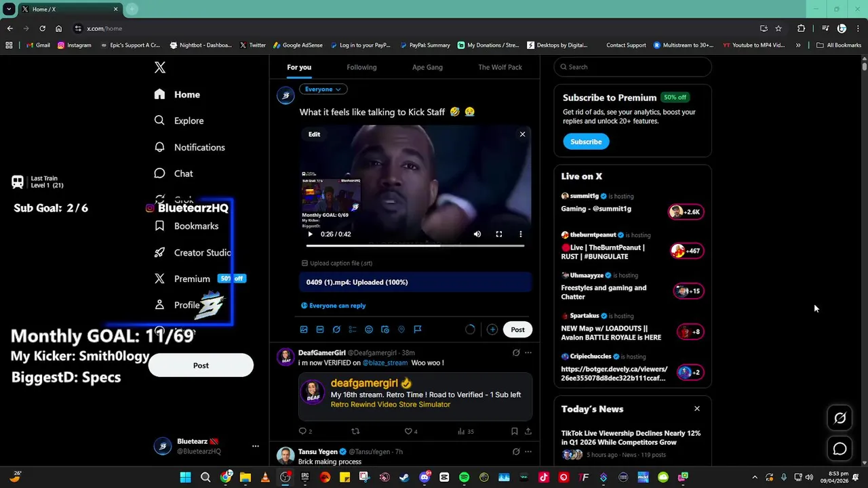Click the flag content disclosure icon
The image size is (868, 488).
click(418, 329)
